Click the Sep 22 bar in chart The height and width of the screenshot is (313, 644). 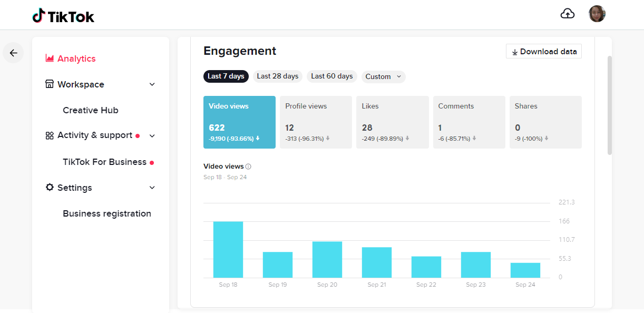[x=426, y=267]
